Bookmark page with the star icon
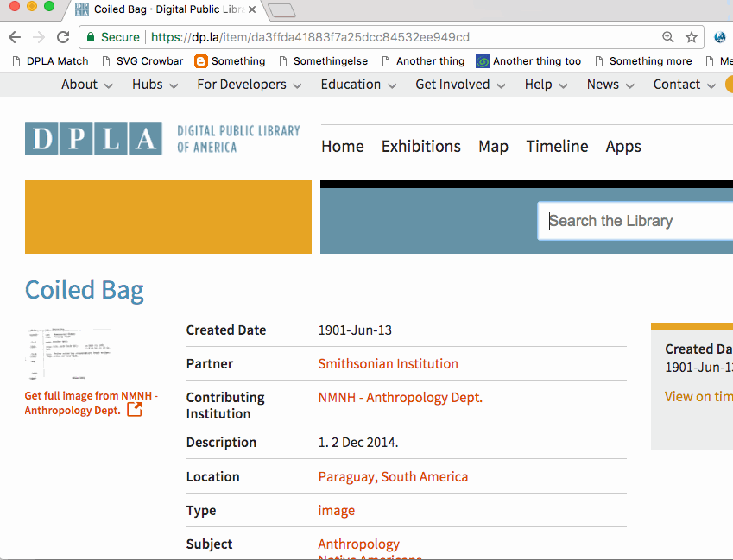This screenshot has width=733, height=560. (692, 37)
